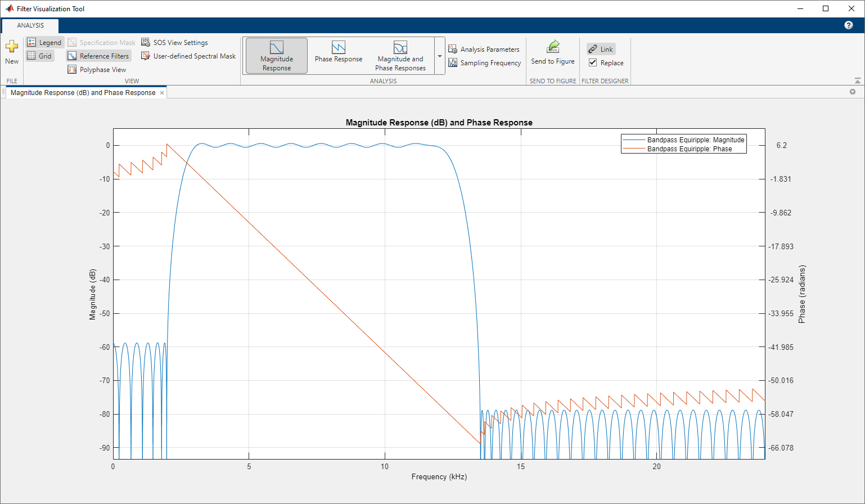The width and height of the screenshot is (865, 504).
Task: Select the Magnitude and Phase Response document tab
Action: click(x=83, y=93)
